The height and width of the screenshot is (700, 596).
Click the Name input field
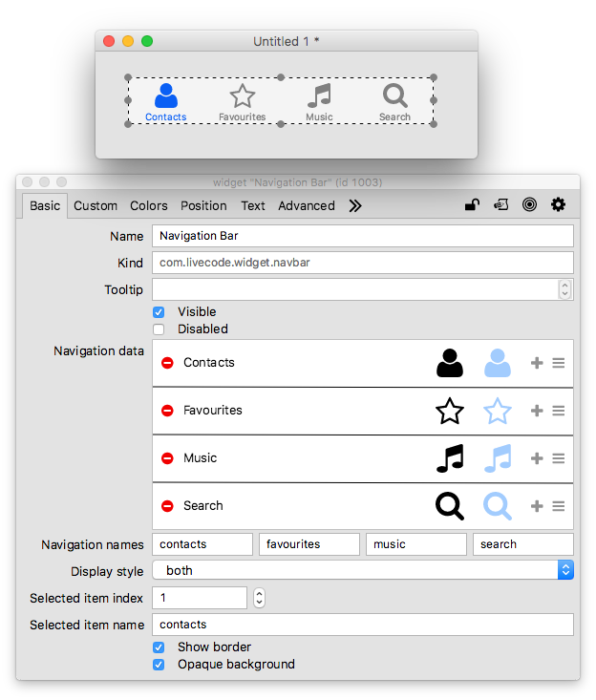pyautogui.click(x=363, y=236)
